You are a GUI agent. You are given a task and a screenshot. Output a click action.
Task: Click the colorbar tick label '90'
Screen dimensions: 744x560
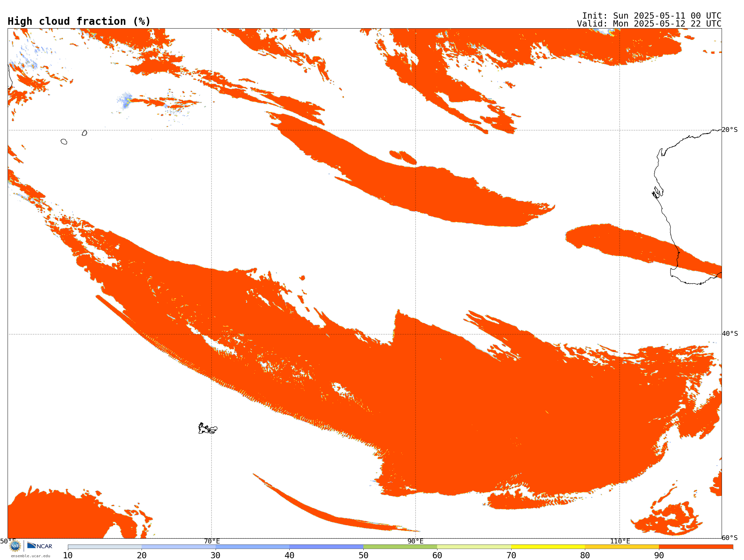[659, 555]
